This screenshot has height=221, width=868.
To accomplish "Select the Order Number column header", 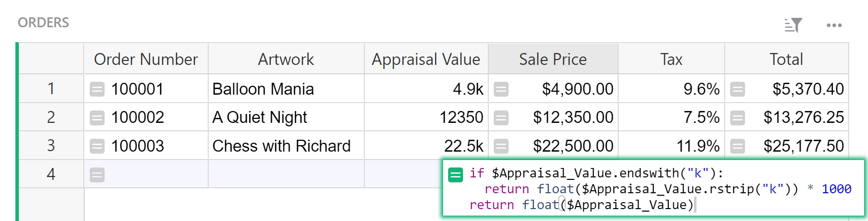I will click(x=146, y=59).
